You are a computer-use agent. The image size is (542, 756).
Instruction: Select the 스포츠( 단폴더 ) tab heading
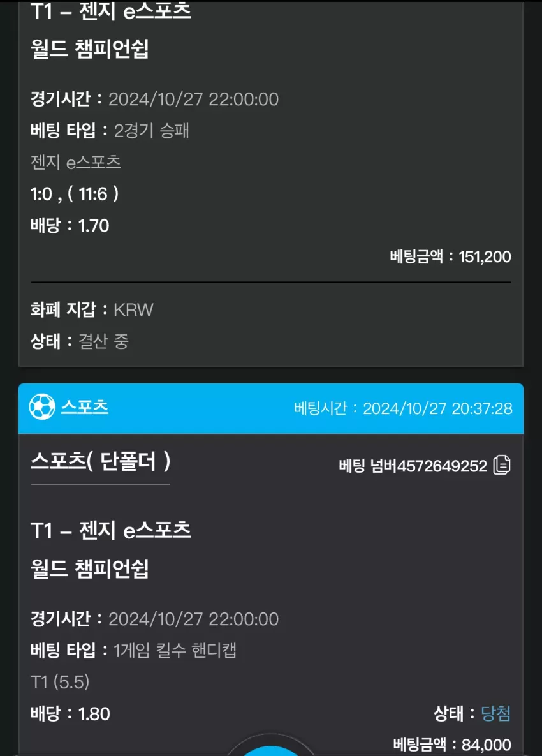(100, 462)
